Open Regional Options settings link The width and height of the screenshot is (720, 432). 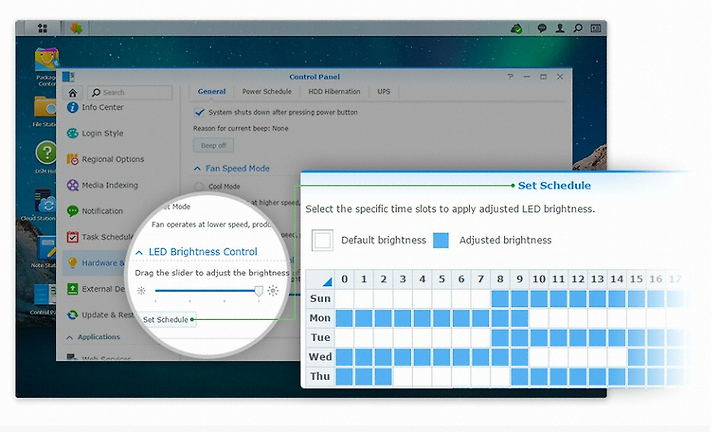point(113,159)
